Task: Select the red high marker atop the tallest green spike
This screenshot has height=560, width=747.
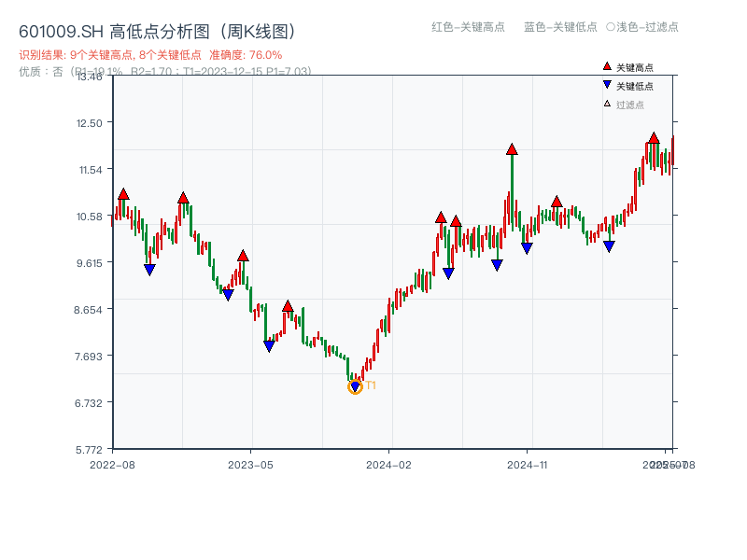Action: click(x=512, y=149)
